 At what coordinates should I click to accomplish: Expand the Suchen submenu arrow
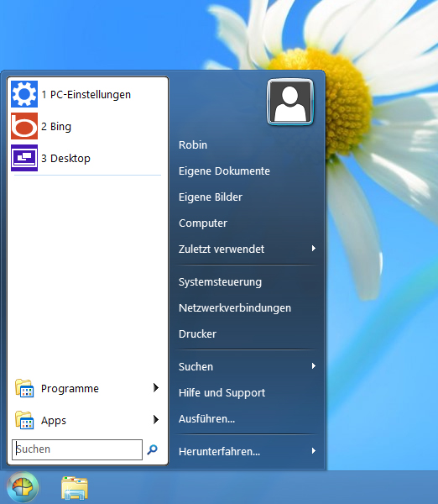point(314,366)
